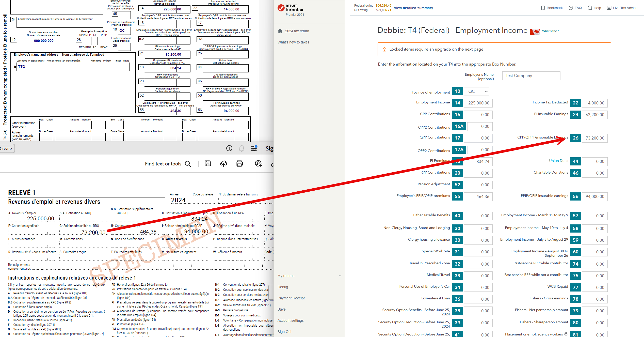Click the Employment Income box 14 field
Screen dimensions: 644x337
(x=478, y=103)
